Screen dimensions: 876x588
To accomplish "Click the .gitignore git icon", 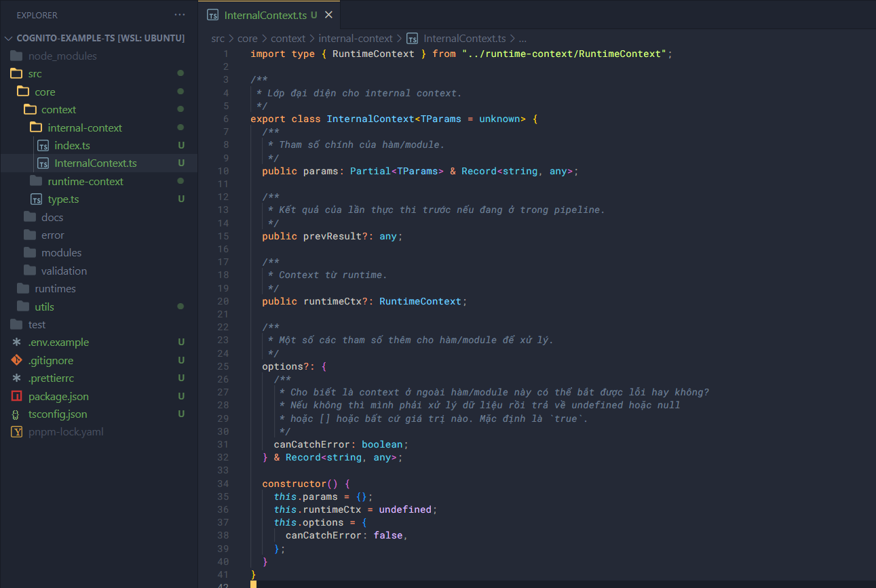I will (x=17, y=361).
